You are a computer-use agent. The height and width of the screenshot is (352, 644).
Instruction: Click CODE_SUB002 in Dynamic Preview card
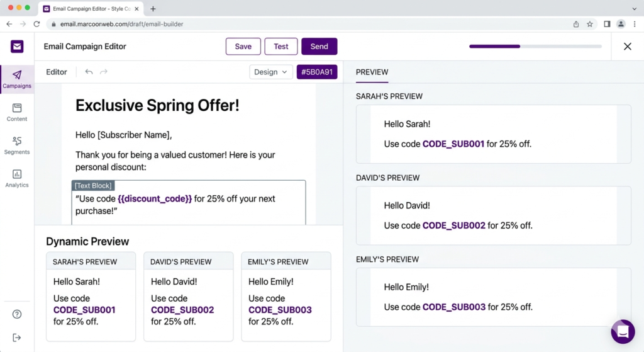coord(182,310)
